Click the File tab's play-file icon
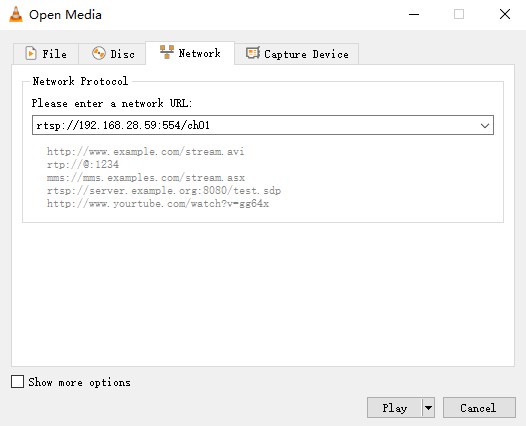 [31, 53]
